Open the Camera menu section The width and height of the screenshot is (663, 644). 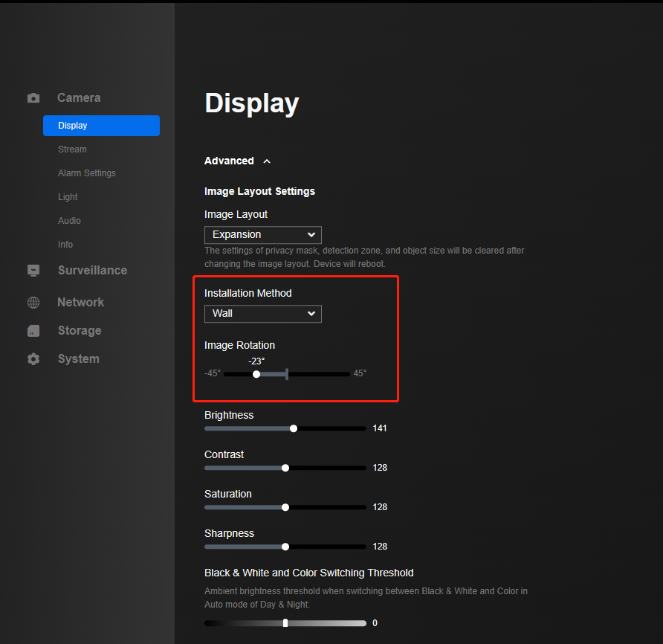coord(79,97)
